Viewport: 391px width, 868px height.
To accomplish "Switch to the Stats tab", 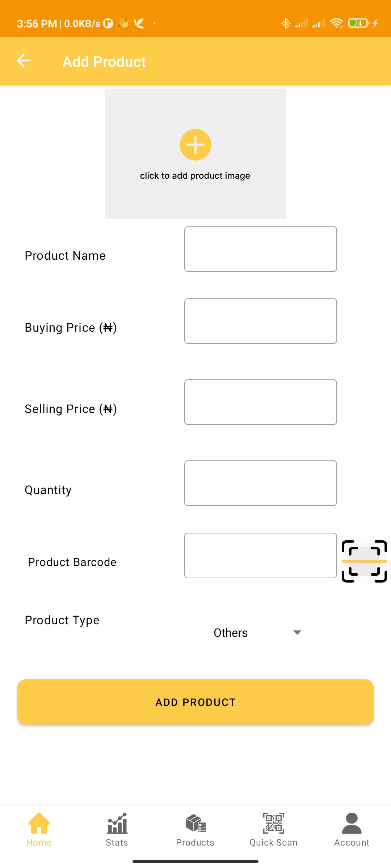I will coord(117,829).
